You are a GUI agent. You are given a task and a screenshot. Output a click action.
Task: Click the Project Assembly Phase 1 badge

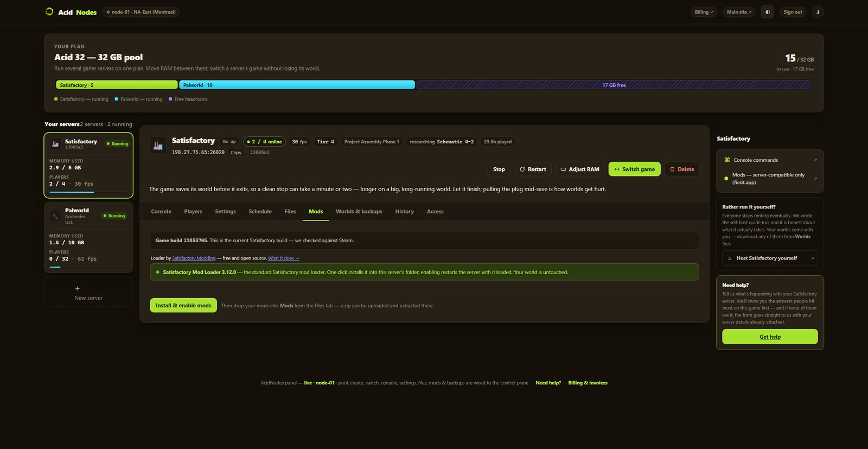point(372,142)
